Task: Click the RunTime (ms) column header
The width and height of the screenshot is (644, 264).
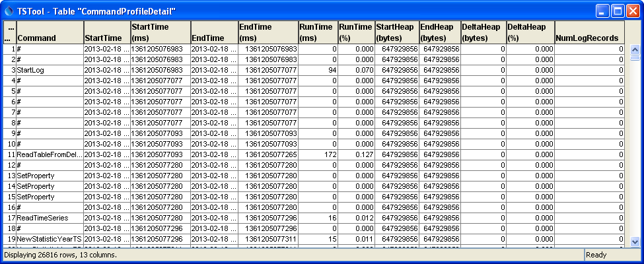Action: 317,32
